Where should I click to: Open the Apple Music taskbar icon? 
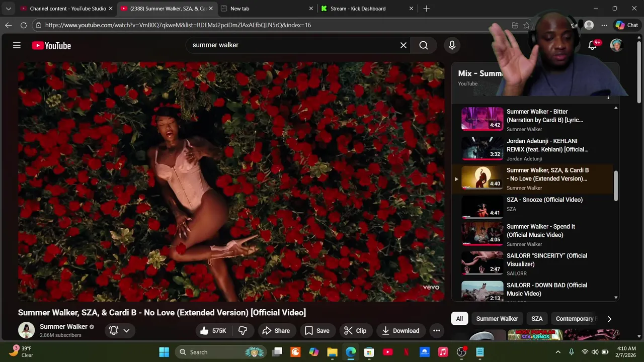click(443, 352)
